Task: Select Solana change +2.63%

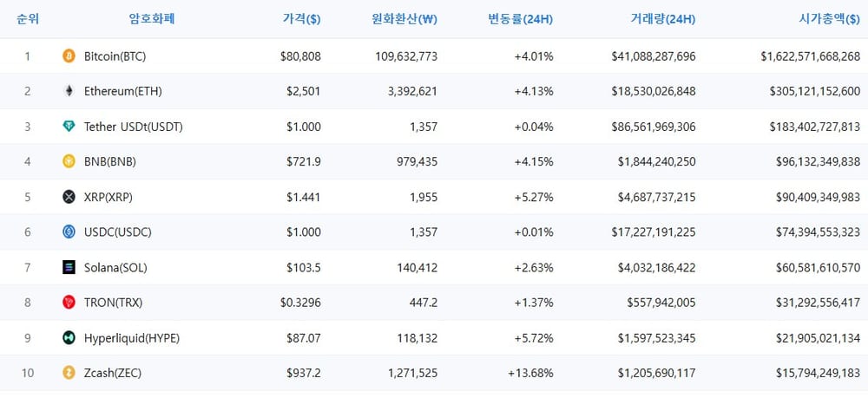Action: pyautogui.click(x=534, y=268)
